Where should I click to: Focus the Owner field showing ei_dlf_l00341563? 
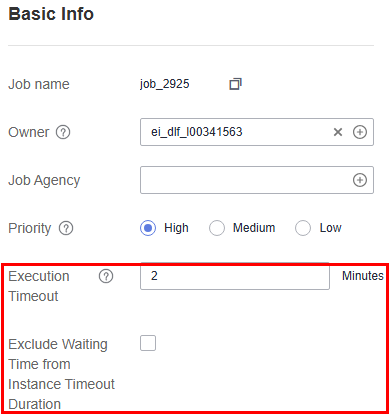coord(257,132)
